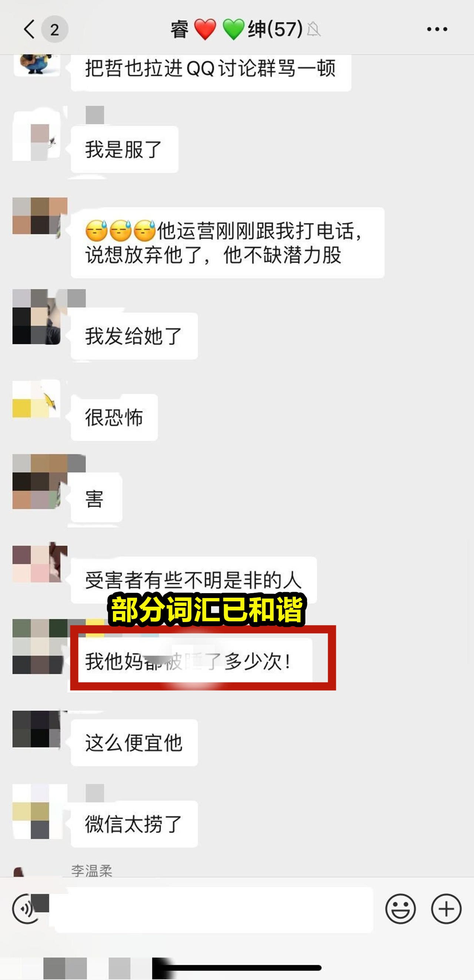Tap the message bubble 很恐怖
Screen dimensions: 474x980
tap(114, 417)
